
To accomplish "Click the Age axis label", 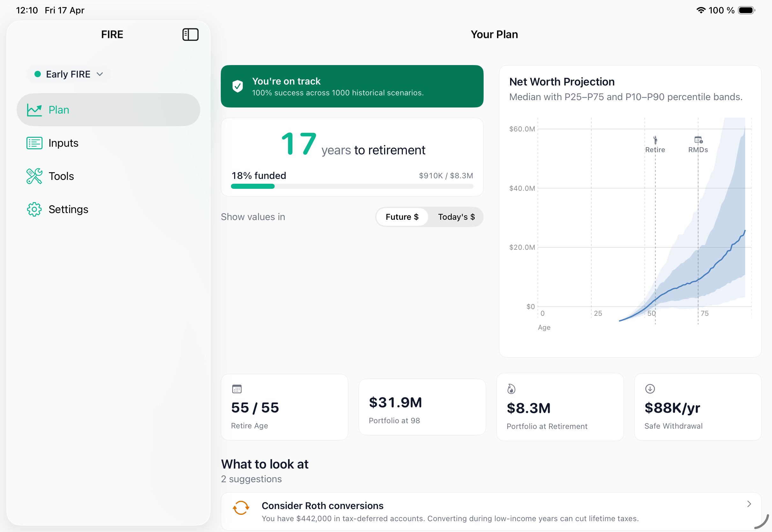I will [x=544, y=327].
